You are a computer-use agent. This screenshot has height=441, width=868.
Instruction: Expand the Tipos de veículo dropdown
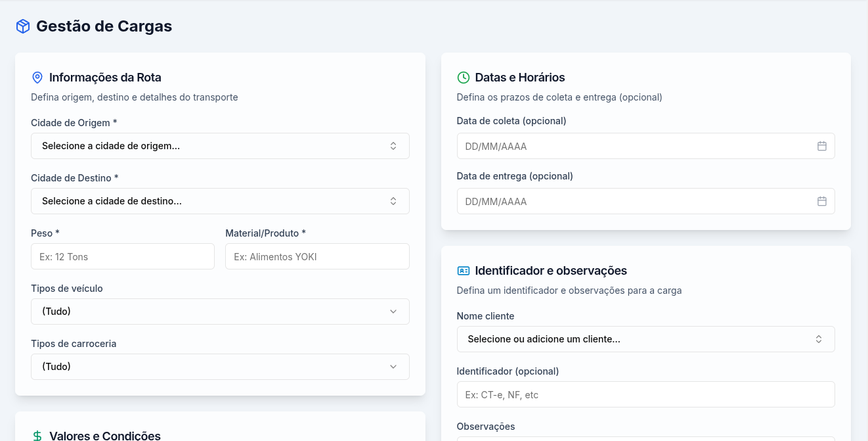coord(220,312)
